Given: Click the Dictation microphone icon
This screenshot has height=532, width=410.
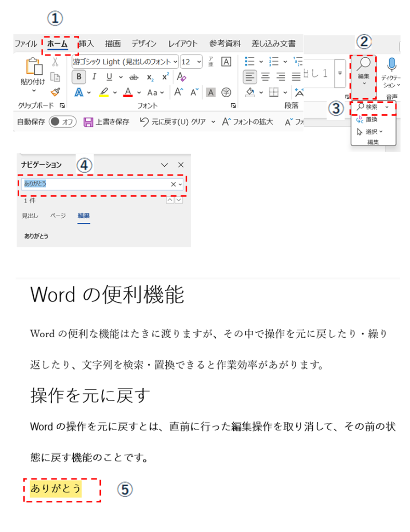Looking at the screenshot, I should 391,65.
